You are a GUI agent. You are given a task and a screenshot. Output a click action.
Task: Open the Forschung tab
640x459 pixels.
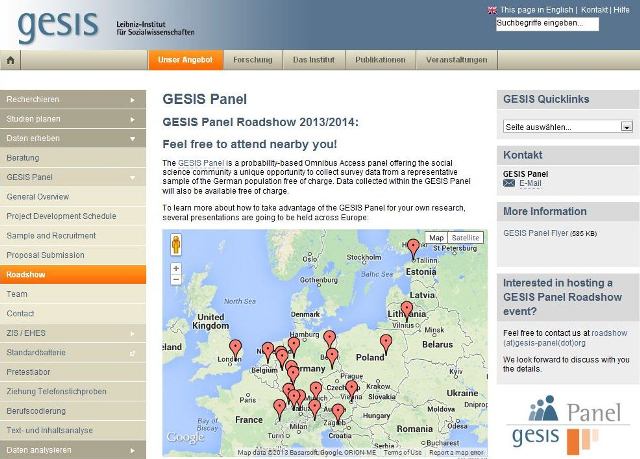pos(253,60)
